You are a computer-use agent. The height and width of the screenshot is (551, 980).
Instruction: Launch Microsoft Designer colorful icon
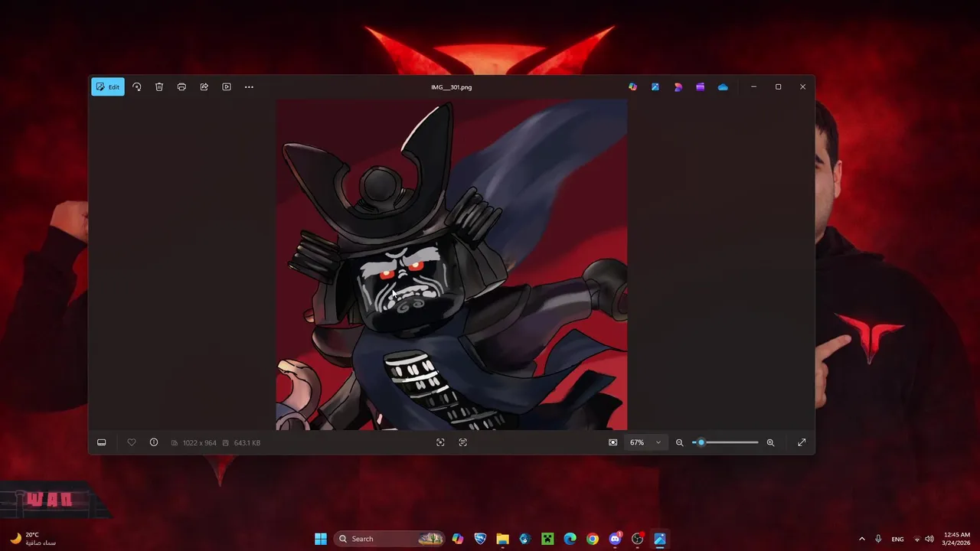[x=678, y=87]
